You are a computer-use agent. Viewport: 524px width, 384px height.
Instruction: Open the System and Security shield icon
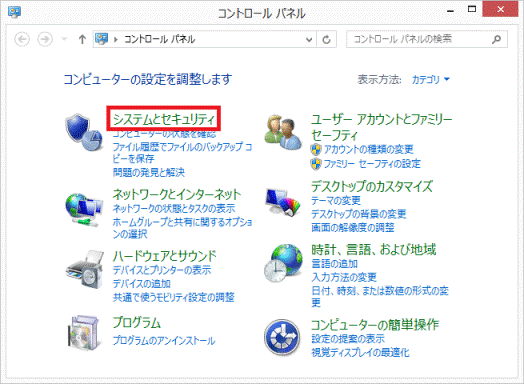[84, 132]
